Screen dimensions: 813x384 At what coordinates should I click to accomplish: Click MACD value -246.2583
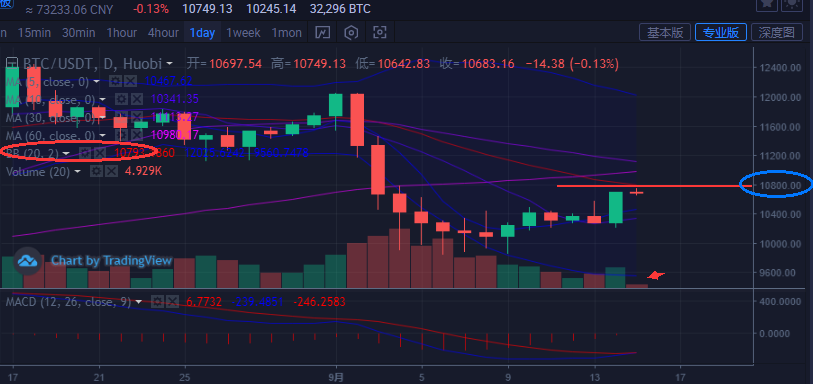click(319, 302)
